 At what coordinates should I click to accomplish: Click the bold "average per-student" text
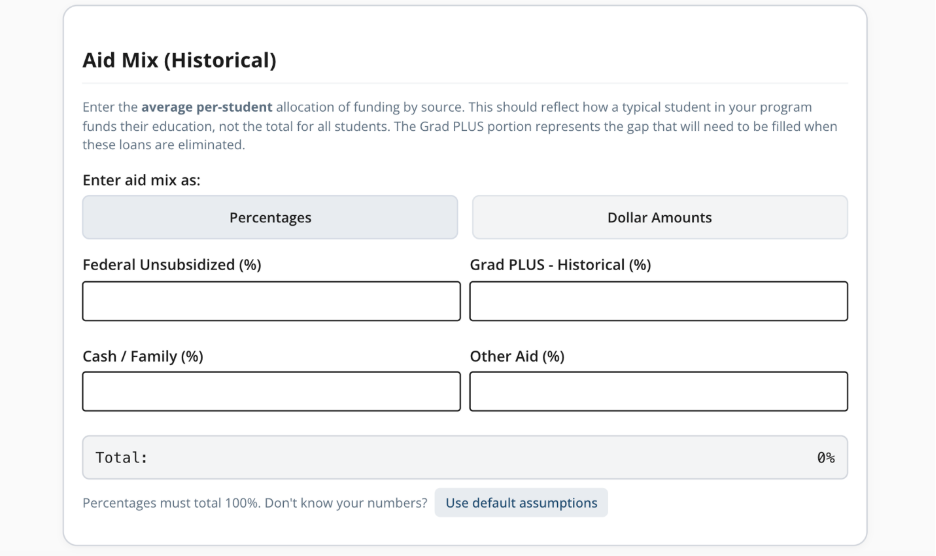tap(207, 107)
